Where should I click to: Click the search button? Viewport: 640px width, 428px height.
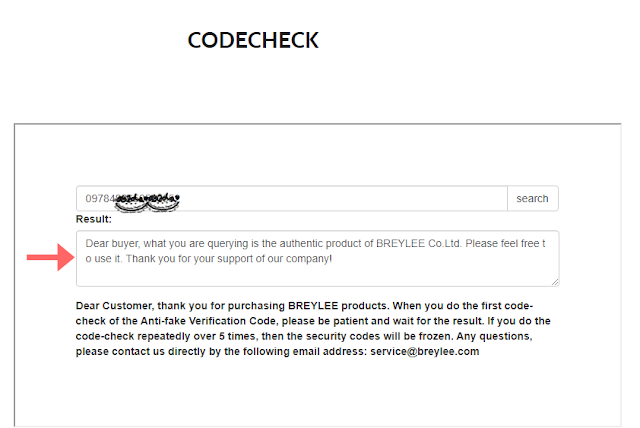(533, 198)
